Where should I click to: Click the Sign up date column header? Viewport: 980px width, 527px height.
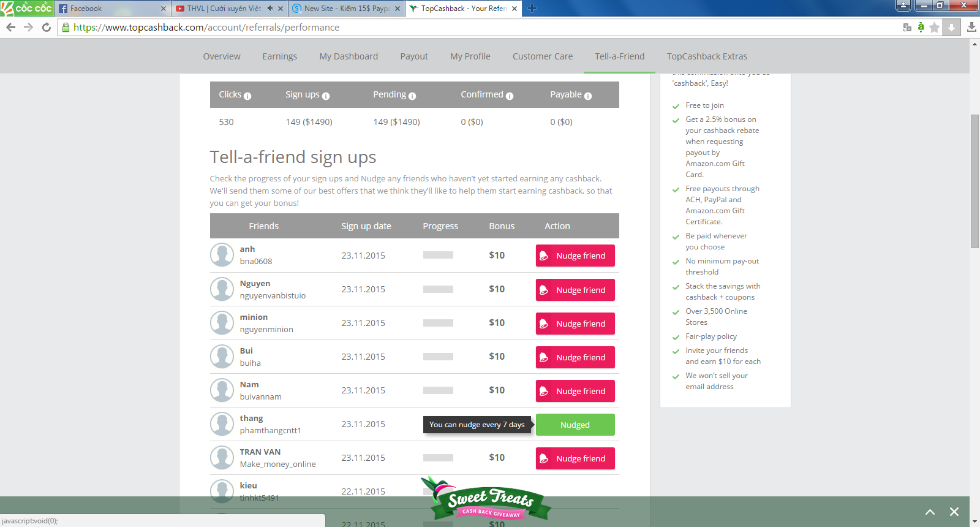coord(366,226)
